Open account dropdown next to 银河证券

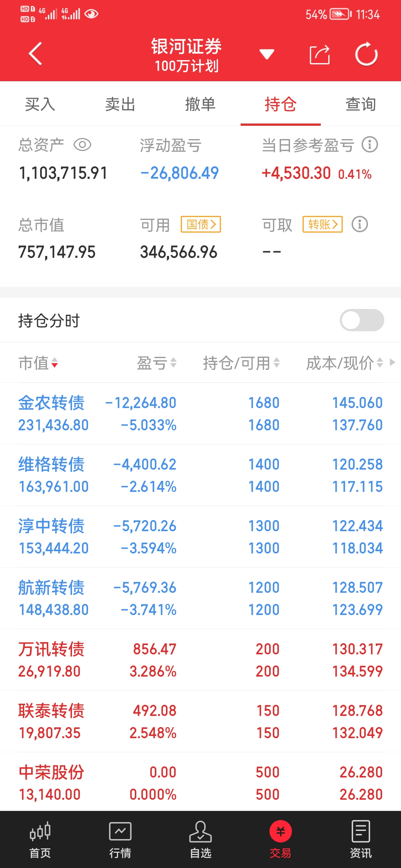(x=267, y=55)
